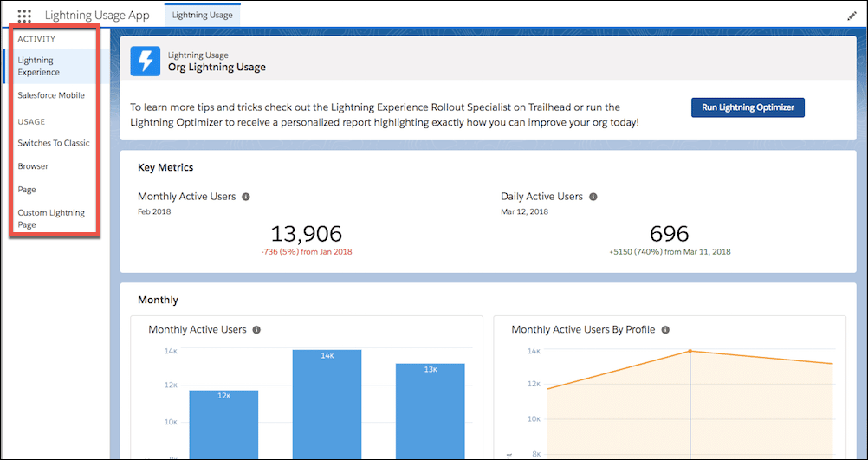Click info icon beside Daily Active Users
The height and width of the screenshot is (460, 868).
click(593, 197)
